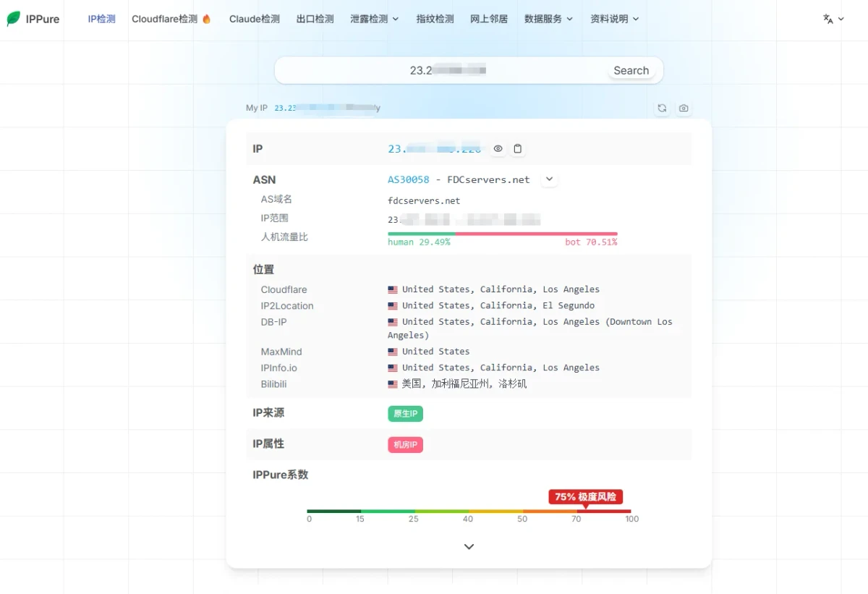Click AS30058 link
This screenshot has width=868, height=594.
409,179
